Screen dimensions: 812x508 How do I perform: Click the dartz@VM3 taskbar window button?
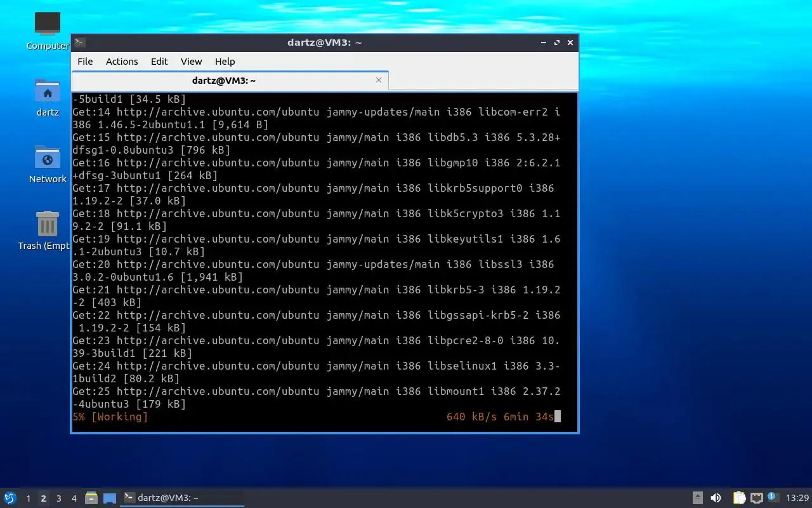183,498
